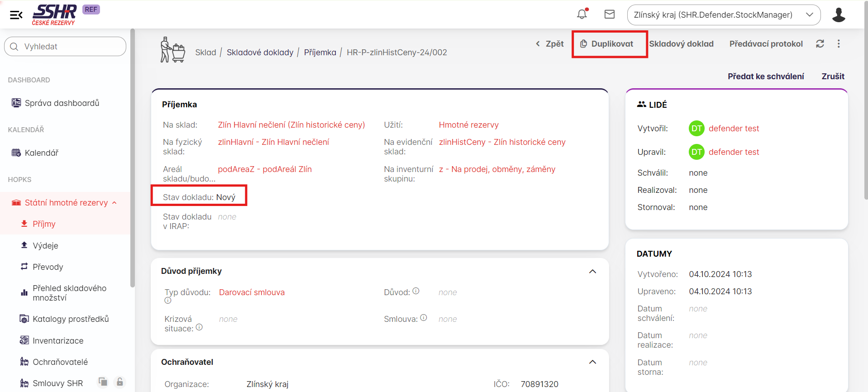Click the Duplikovat button
The width and height of the screenshot is (868, 392).
point(609,44)
